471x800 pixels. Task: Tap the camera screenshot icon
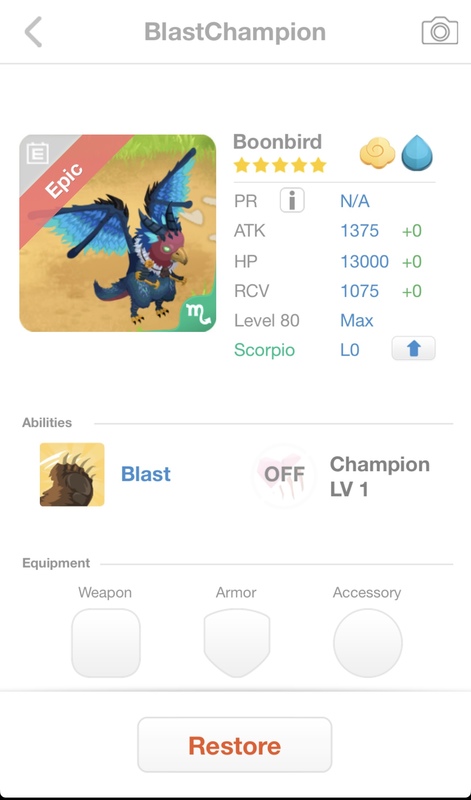coord(439,31)
